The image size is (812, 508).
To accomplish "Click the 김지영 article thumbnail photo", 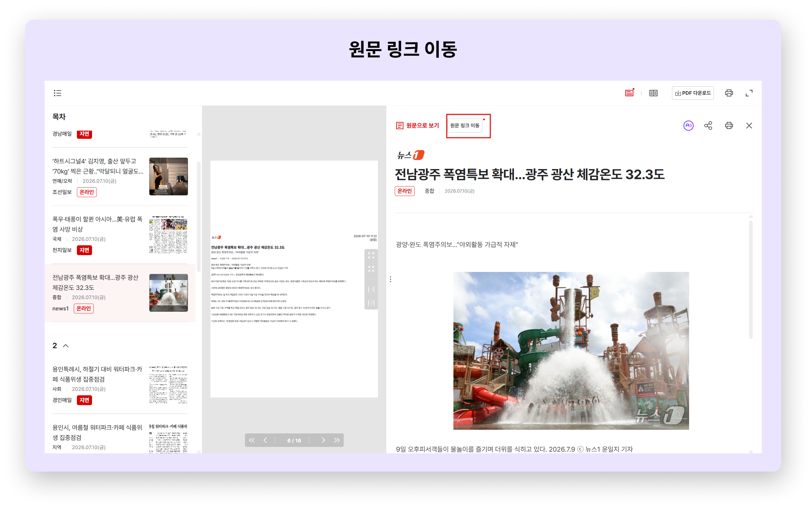I will click(x=168, y=176).
